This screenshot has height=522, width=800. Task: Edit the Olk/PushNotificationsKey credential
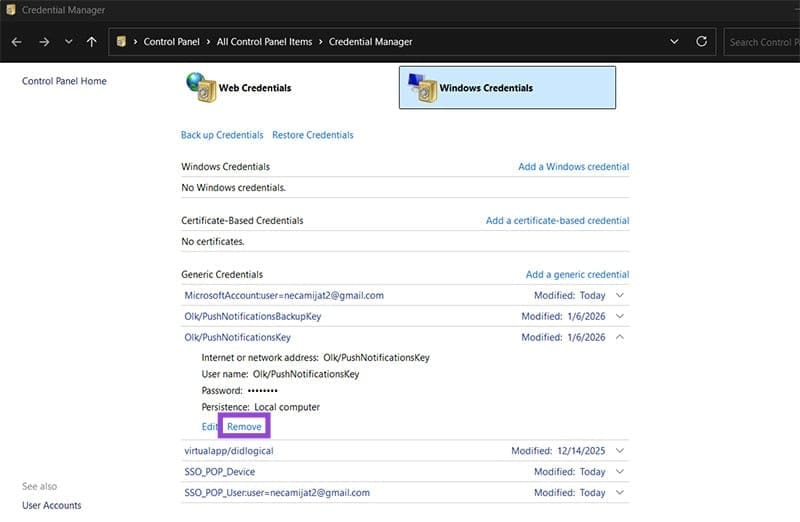209,427
